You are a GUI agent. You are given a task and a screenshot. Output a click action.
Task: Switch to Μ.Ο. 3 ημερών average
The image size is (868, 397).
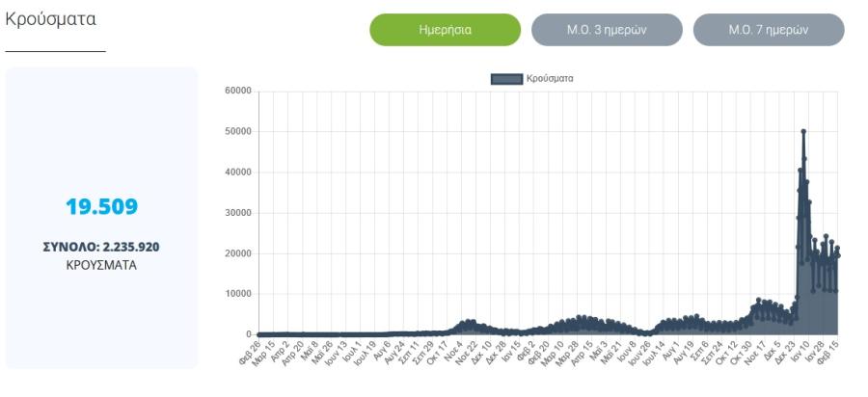coord(607,30)
